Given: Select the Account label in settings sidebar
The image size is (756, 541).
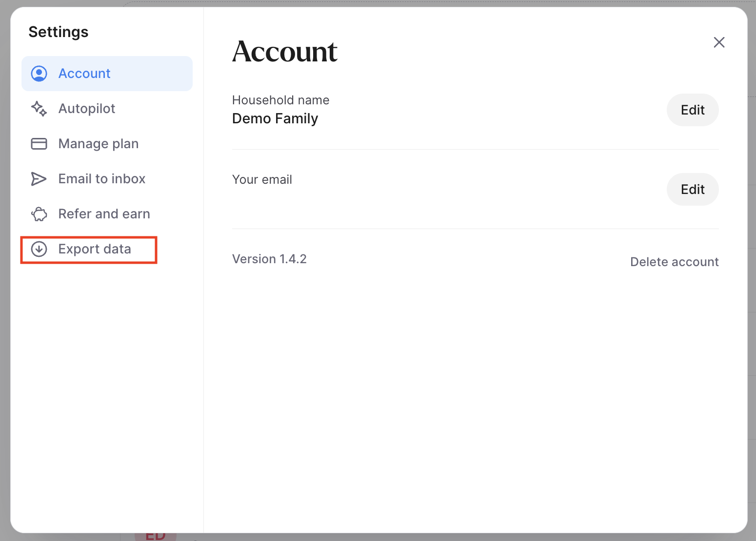Looking at the screenshot, I should pyautogui.click(x=84, y=74).
